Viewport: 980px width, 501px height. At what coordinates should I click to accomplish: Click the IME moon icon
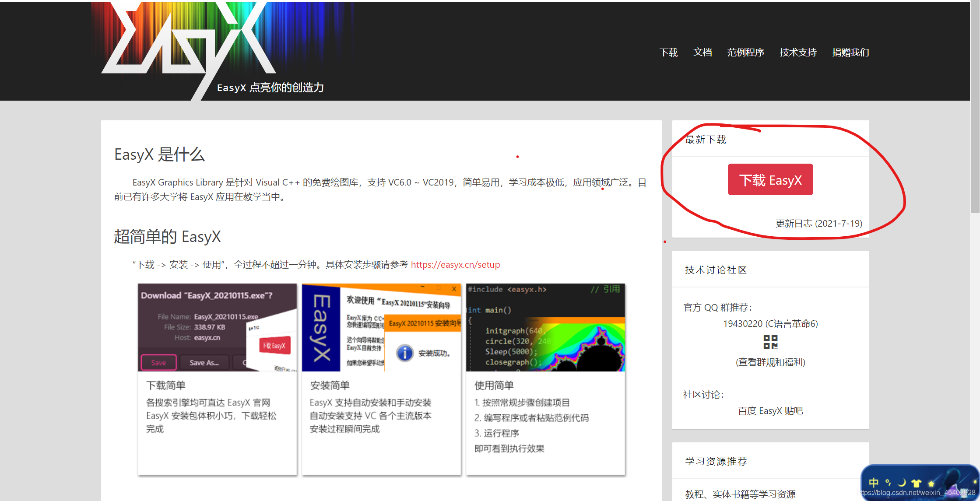[902, 483]
